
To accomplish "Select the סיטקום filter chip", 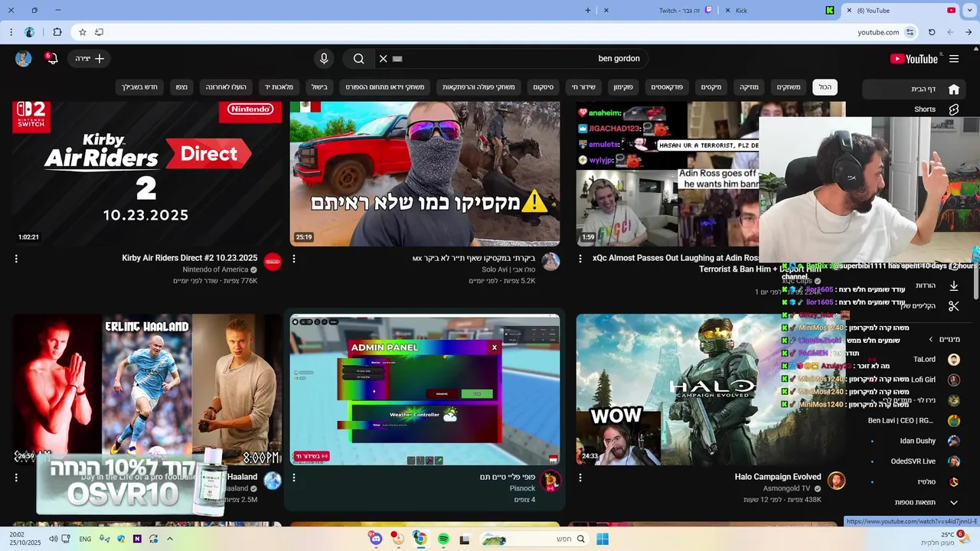I will click(544, 87).
